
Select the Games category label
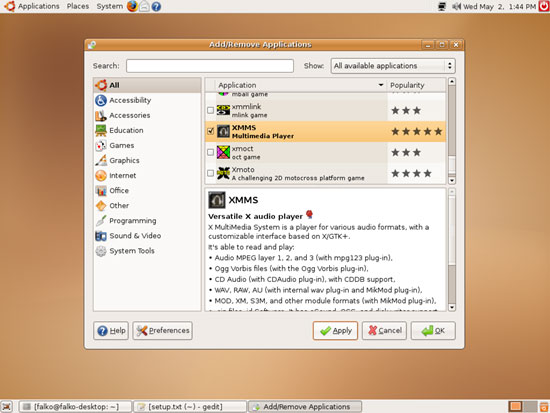click(122, 146)
